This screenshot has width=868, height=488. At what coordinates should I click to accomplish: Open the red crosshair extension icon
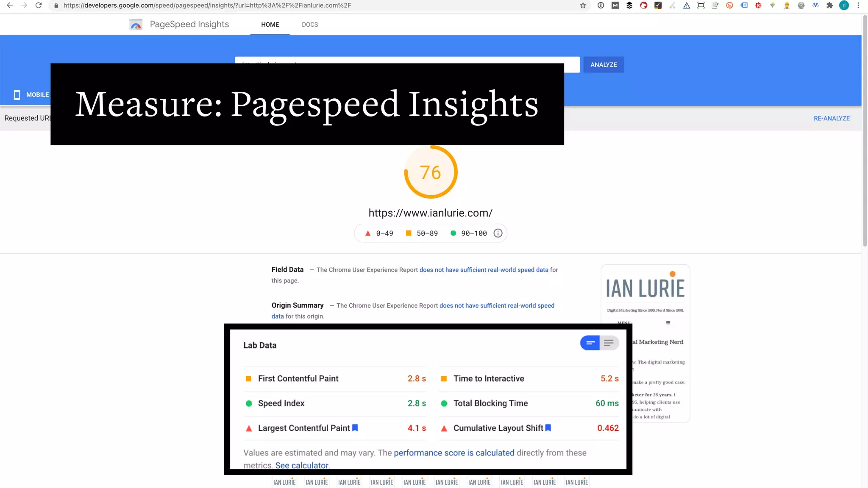pyautogui.click(x=758, y=6)
